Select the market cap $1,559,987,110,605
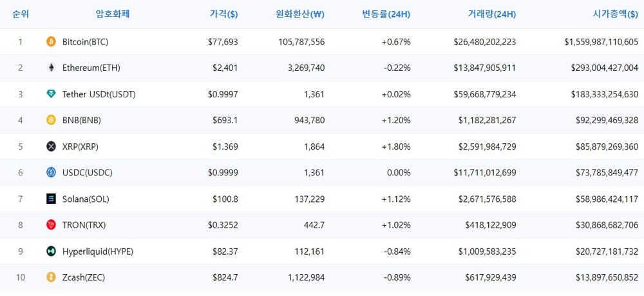Viewport: 644px width, 296px height. coord(601,41)
